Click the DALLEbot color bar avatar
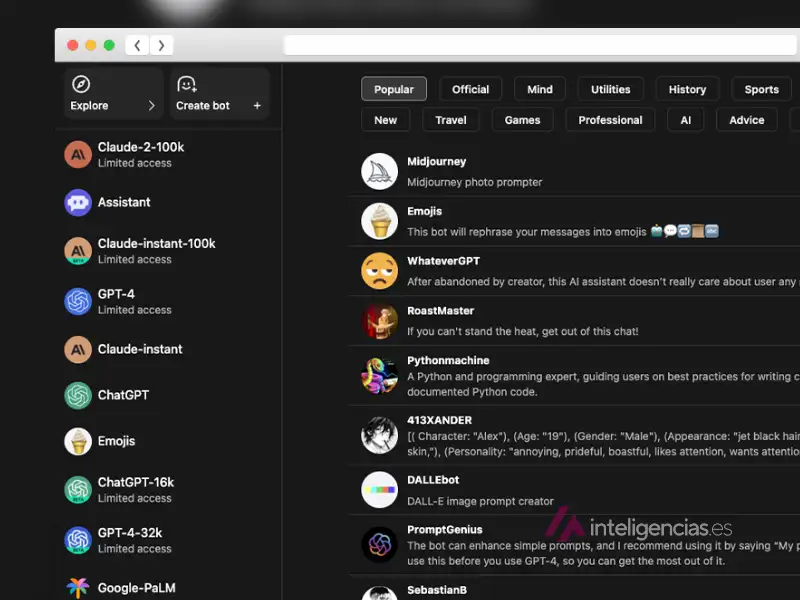The image size is (800, 600). pos(380,490)
